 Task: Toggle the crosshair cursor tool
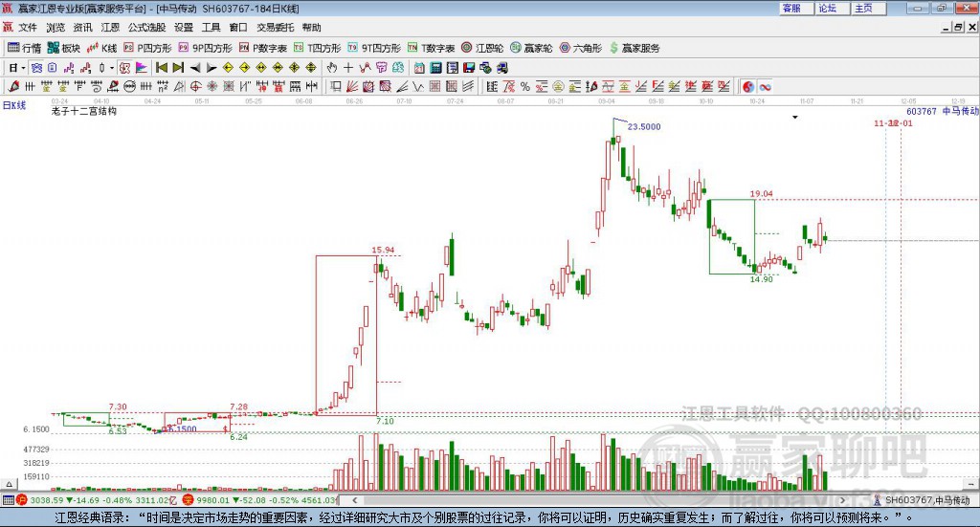click(348, 68)
